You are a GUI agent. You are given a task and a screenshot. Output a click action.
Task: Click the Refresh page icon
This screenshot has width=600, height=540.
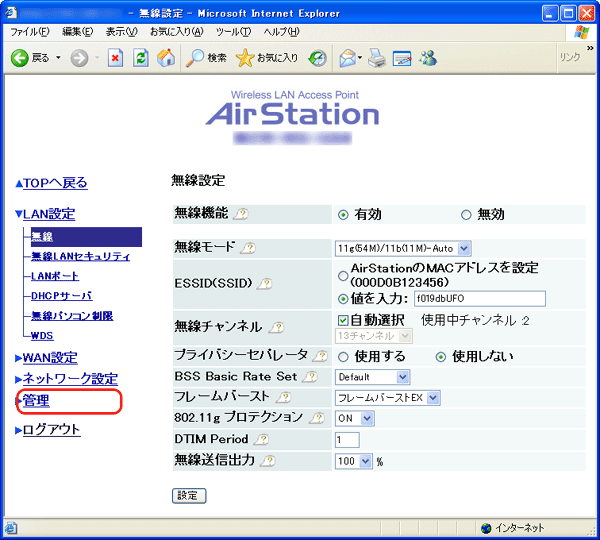coord(140,58)
